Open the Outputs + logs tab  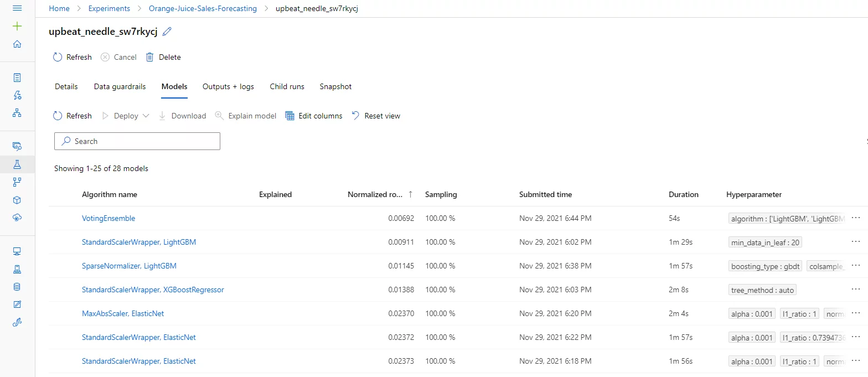228,86
